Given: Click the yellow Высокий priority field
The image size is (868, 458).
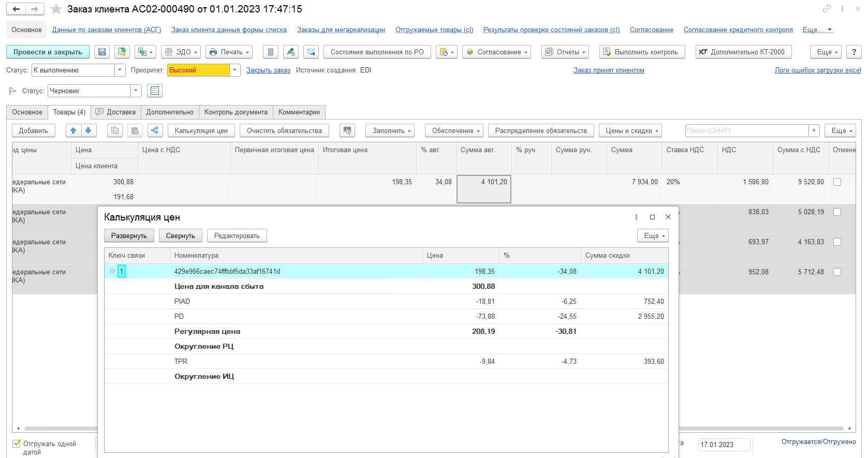Looking at the screenshot, I should (198, 70).
